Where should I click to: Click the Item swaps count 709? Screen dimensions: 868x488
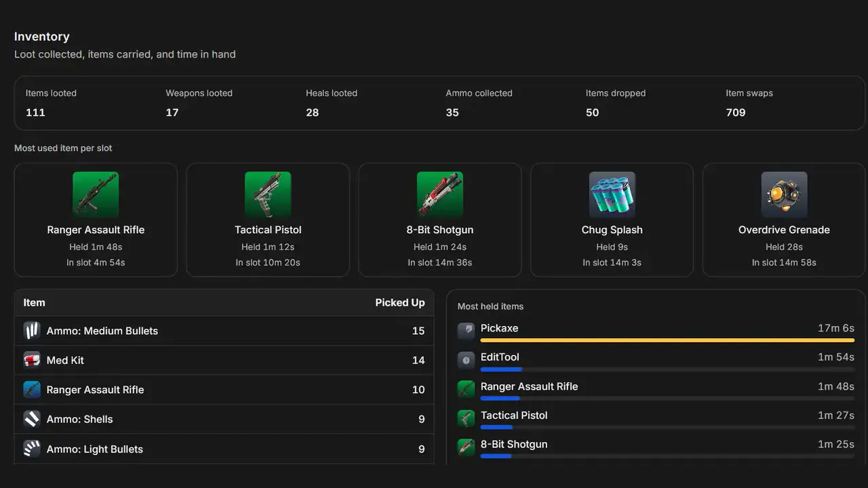pyautogui.click(x=736, y=113)
